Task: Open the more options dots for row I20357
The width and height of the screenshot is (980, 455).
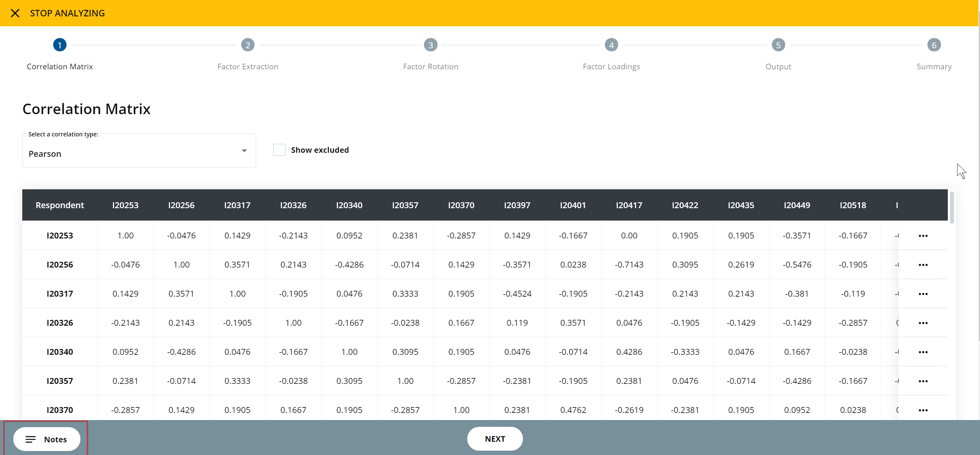Action: 923,381
